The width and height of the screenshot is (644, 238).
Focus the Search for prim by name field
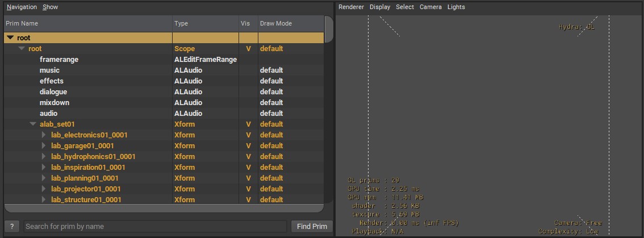(x=155, y=227)
